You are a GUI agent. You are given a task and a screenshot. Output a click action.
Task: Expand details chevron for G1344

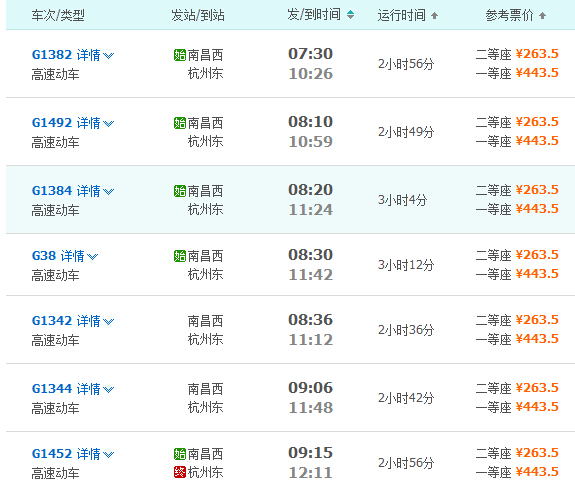(x=109, y=389)
